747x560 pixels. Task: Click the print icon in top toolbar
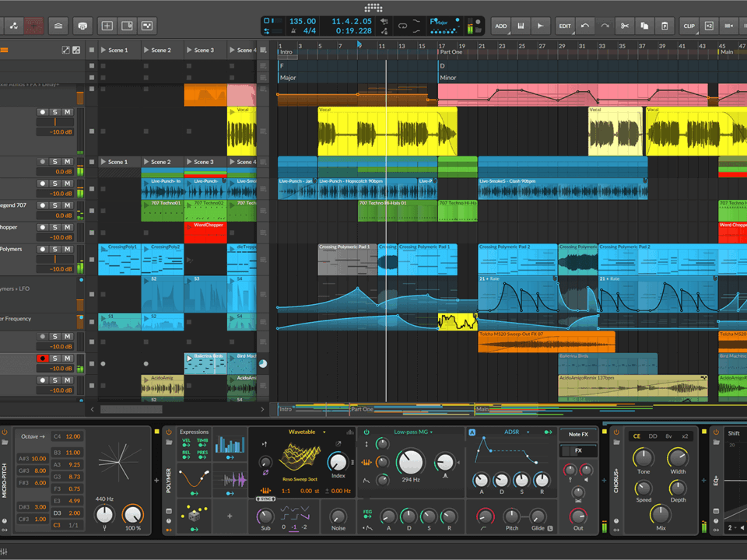click(x=82, y=26)
